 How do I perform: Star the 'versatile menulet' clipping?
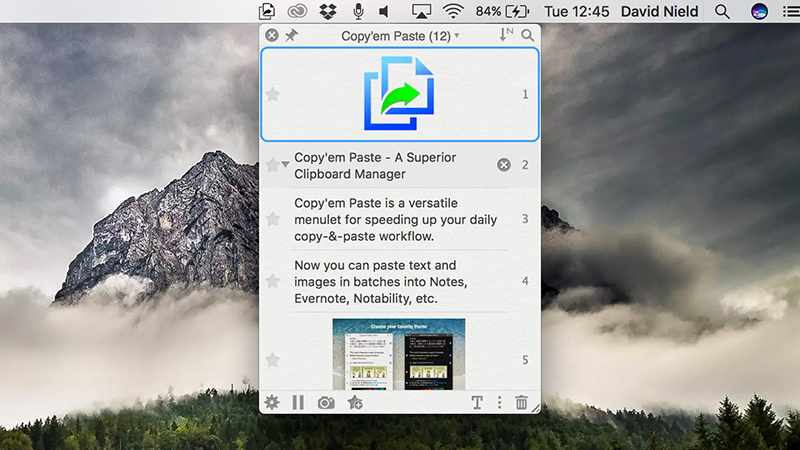pos(273,219)
